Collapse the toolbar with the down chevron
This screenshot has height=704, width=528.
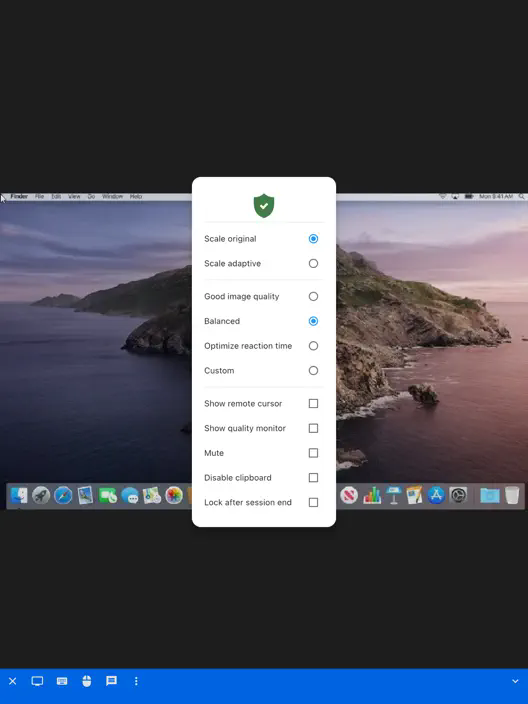[x=515, y=681]
